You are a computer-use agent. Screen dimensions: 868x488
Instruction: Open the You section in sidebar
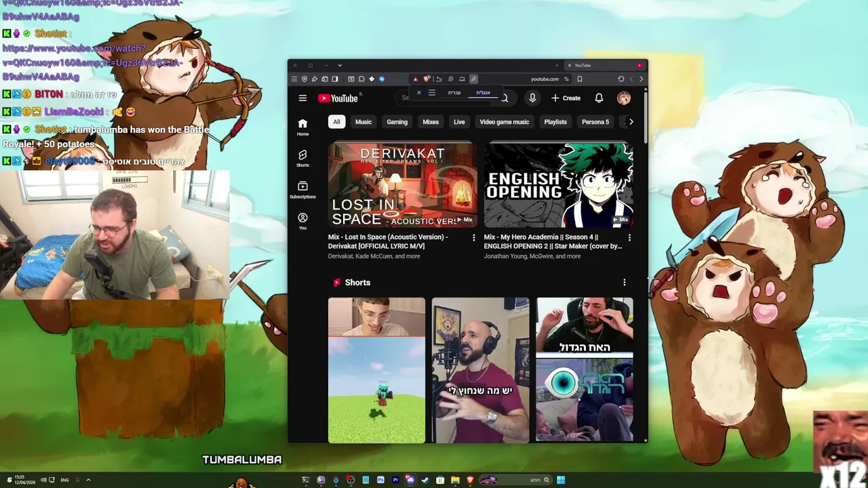pyautogui.click(x=302, y=222)
